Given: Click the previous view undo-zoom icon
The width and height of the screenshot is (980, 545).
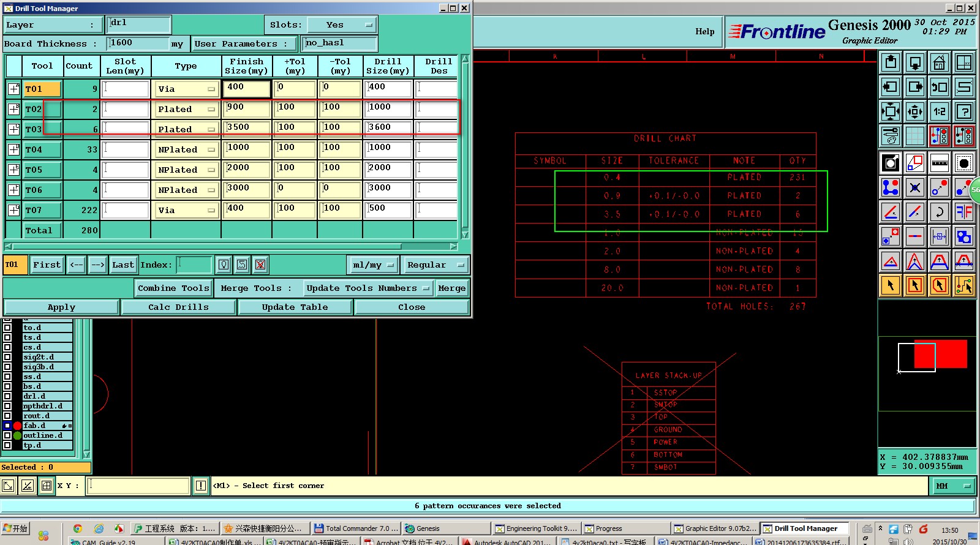Looking at the screenshot, I should coord(940,87).
